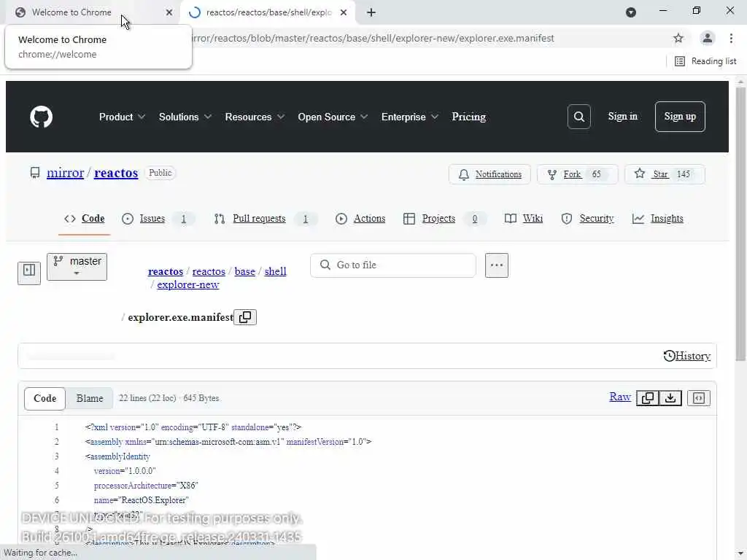Open the file History link
This screenshot has width=747, height=560.
(x=687, y=356)
